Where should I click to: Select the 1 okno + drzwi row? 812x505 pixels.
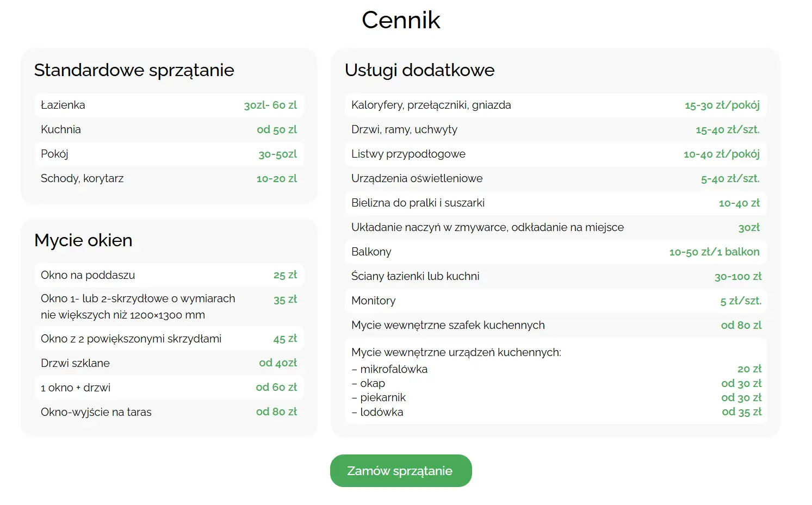point(169,388)
